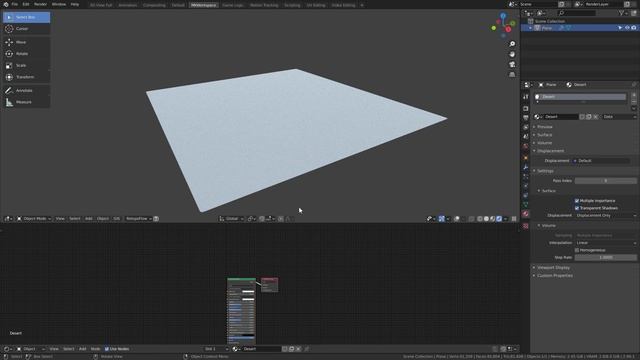The image size is (640, 360).
Task: Toggle fake user shield for Desert material
Action: tap(582, 117)
